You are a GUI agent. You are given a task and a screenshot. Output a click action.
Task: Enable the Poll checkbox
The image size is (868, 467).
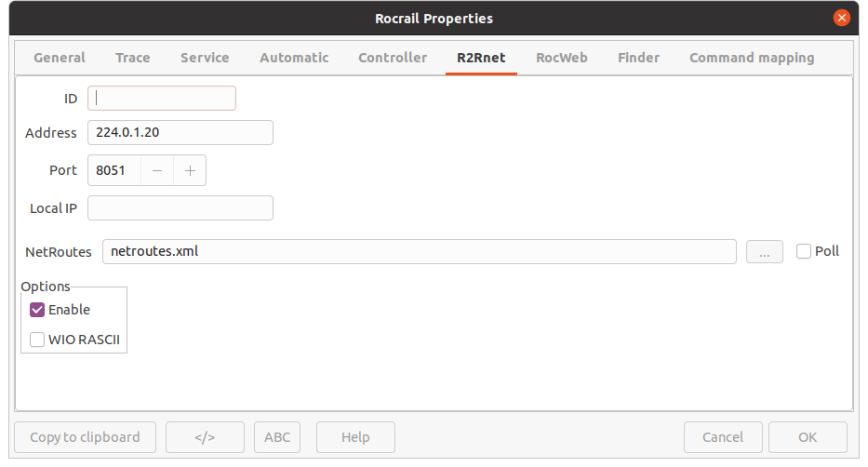(x=804, y=251)
